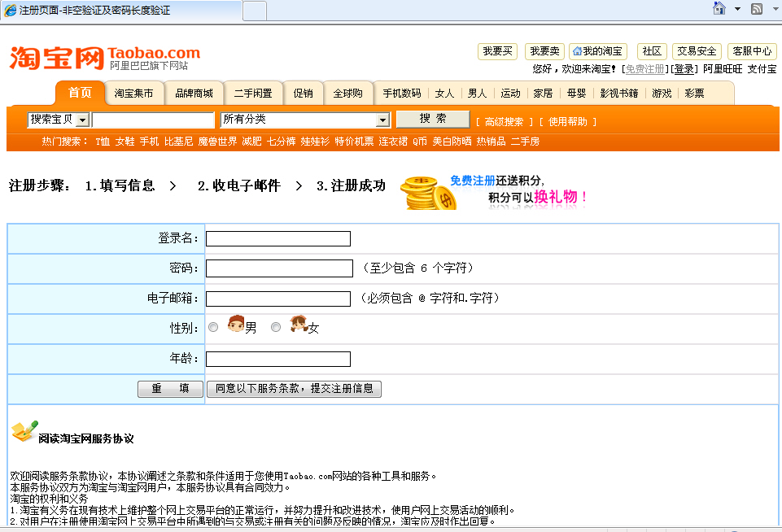Open the 搜索宝贝 search type dropdown

pyautogui.click(x=82, y=120)
